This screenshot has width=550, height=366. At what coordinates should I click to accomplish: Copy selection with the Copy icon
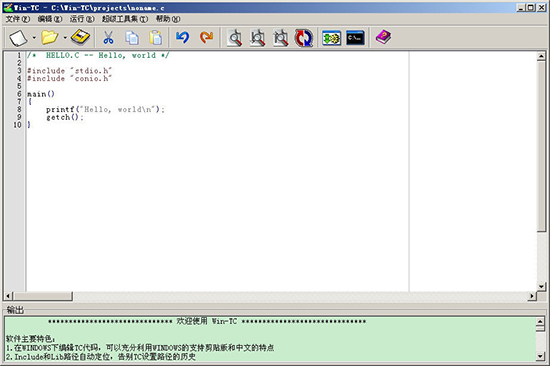pos(132,38)
